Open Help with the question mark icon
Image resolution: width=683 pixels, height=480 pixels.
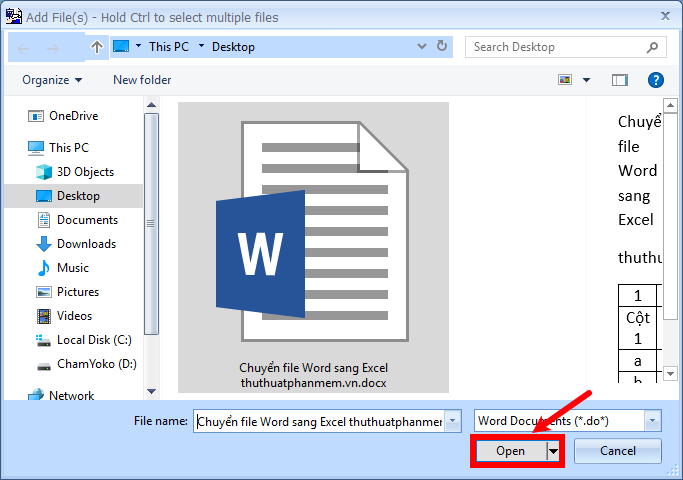(x=656, y=80)
